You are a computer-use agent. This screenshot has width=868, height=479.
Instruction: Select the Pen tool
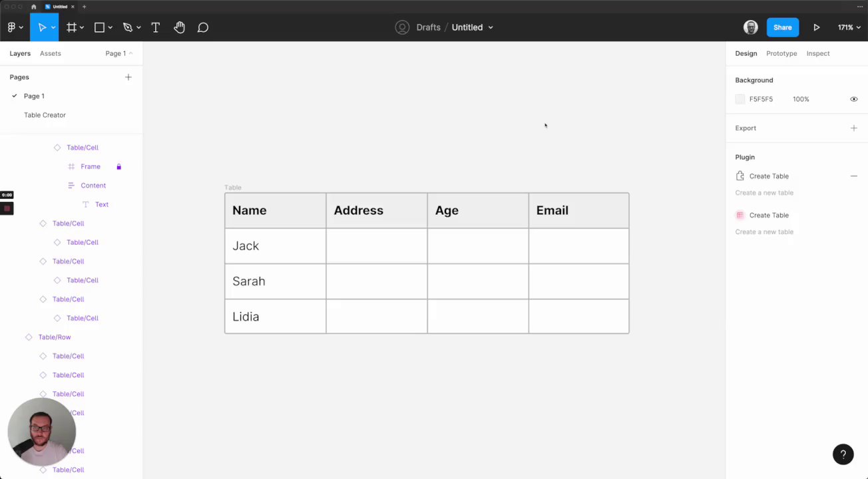pos(128,27)
